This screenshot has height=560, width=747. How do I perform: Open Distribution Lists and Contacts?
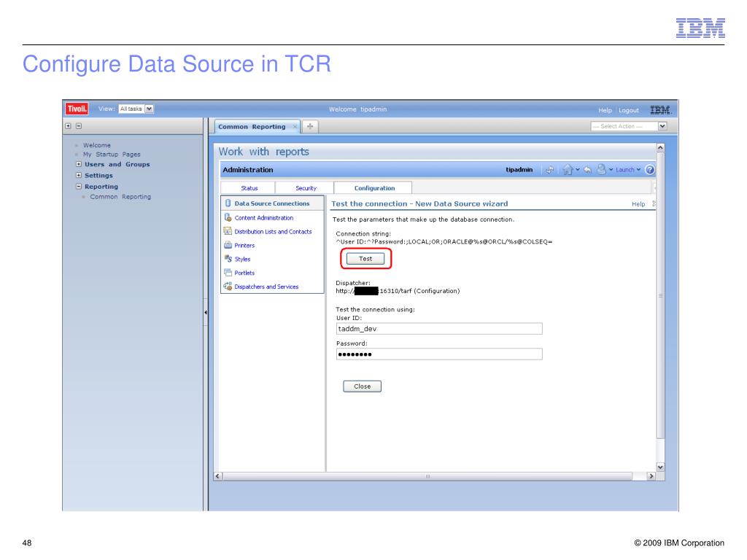click(x=273, y=231)
